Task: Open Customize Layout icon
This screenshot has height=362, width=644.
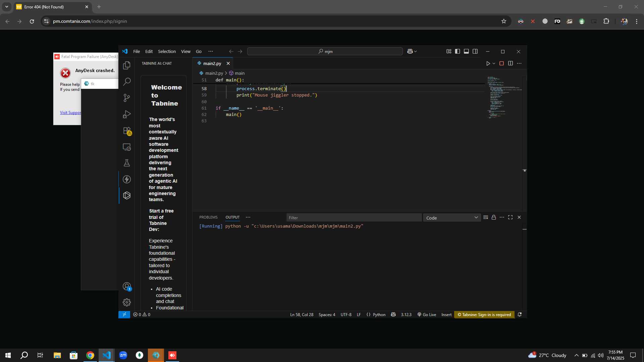Action: (x=449, y=51)
